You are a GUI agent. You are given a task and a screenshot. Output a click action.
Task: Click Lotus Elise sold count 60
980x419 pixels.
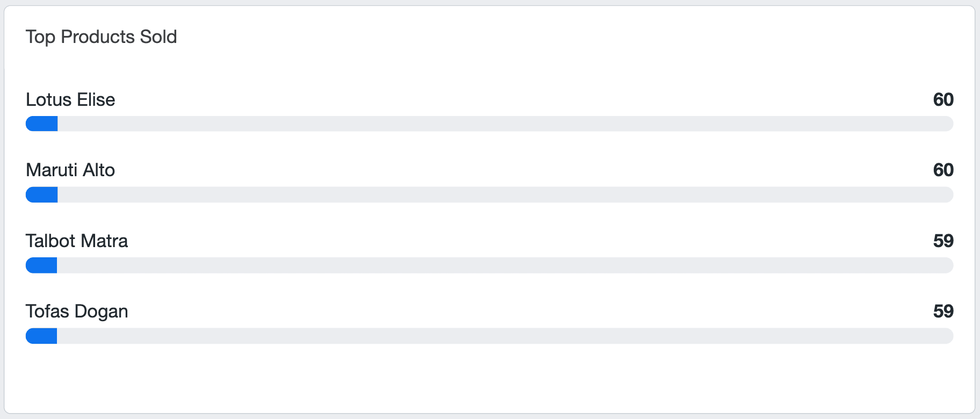pos(943,99)
